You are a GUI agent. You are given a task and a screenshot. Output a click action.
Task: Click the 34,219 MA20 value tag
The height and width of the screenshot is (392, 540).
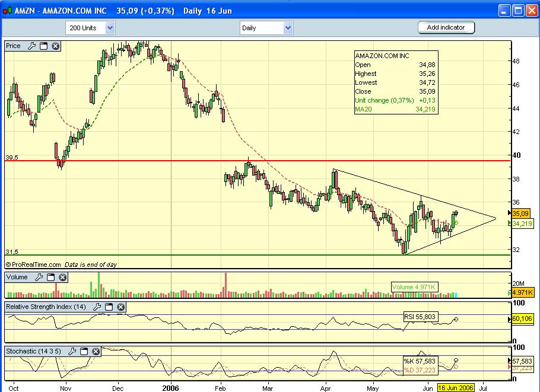[522, 224]
